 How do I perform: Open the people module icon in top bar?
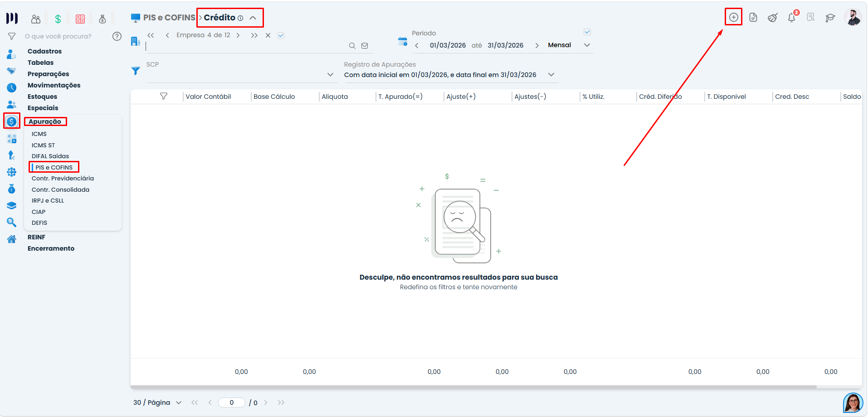coord(36,19)
